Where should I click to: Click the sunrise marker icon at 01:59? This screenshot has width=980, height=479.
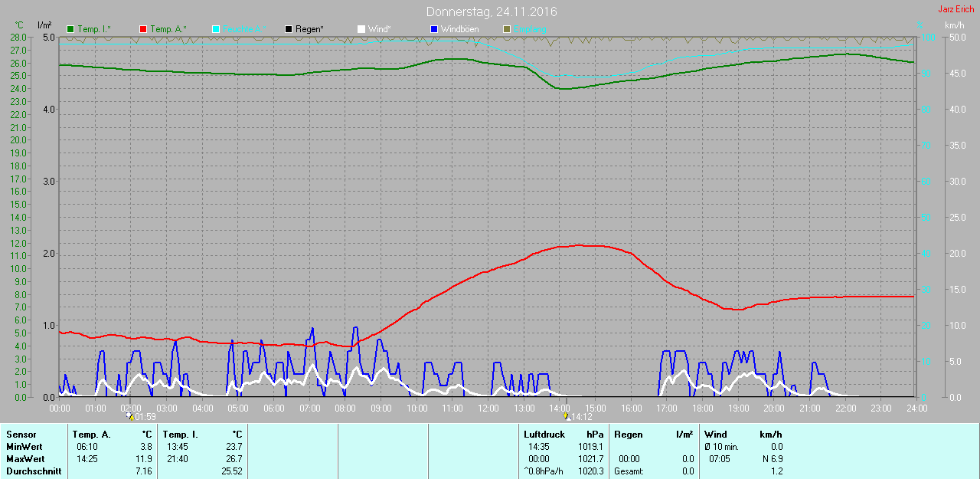pyautogui.click(x=131, y=417)
